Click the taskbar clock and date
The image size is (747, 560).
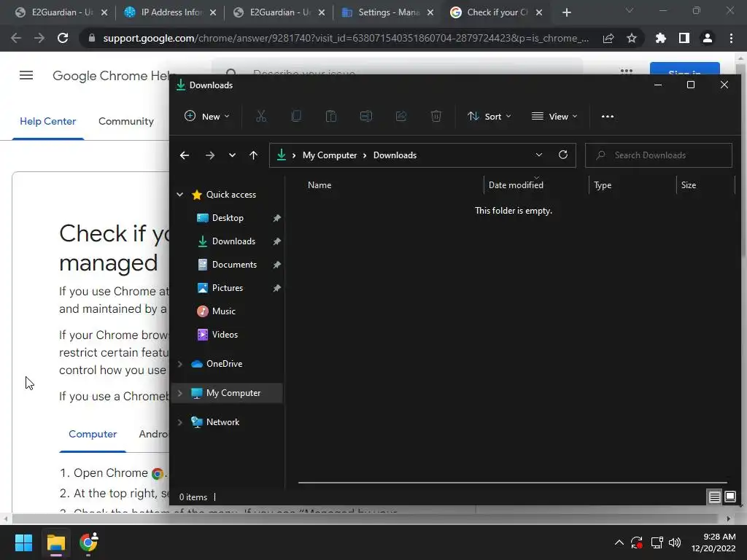tap(713, 542)
